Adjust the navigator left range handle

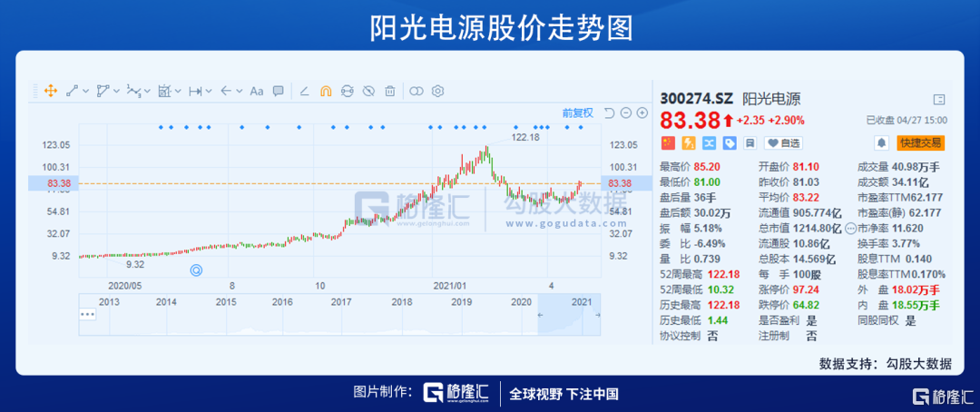coord(541,315)
